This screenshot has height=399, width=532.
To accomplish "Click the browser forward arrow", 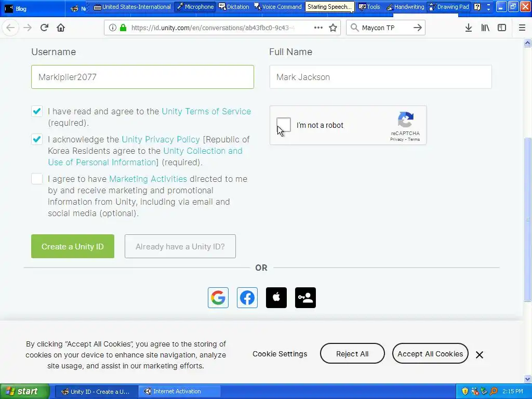I will [28, 28].
